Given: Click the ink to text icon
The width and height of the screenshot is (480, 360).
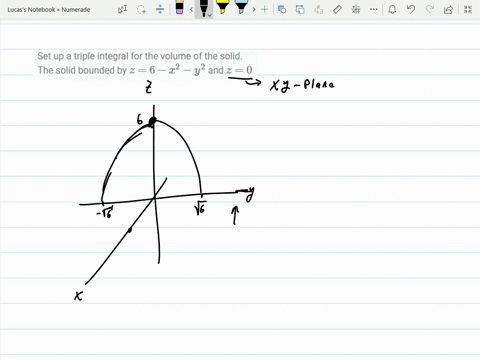Looking at the screenshot, I should click(319, 9).
